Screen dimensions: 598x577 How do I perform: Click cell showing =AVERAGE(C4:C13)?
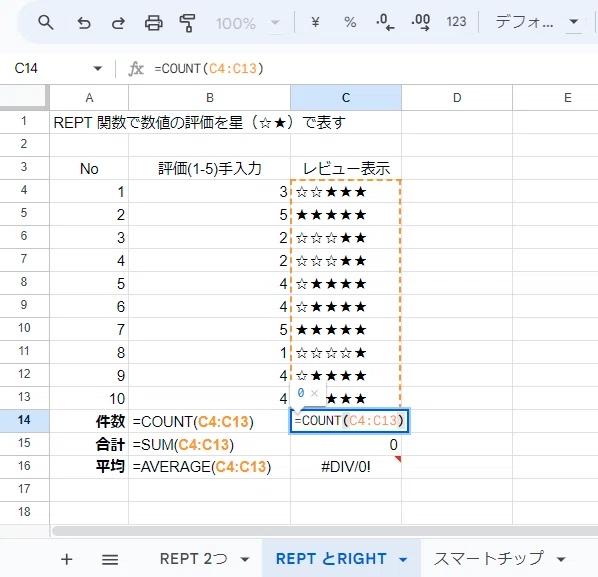coord(209,467)
